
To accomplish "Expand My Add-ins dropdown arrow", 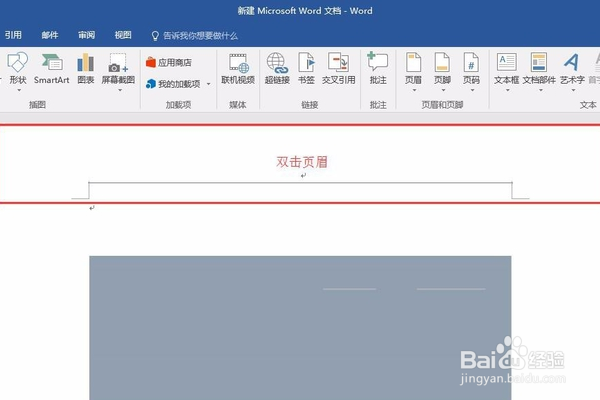I will tap(209, 84).
